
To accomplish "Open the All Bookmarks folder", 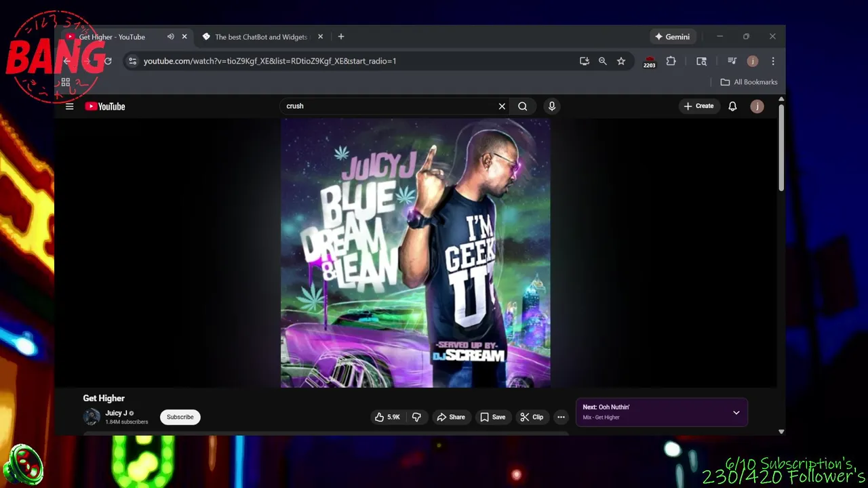I will [x=749, y=82].
